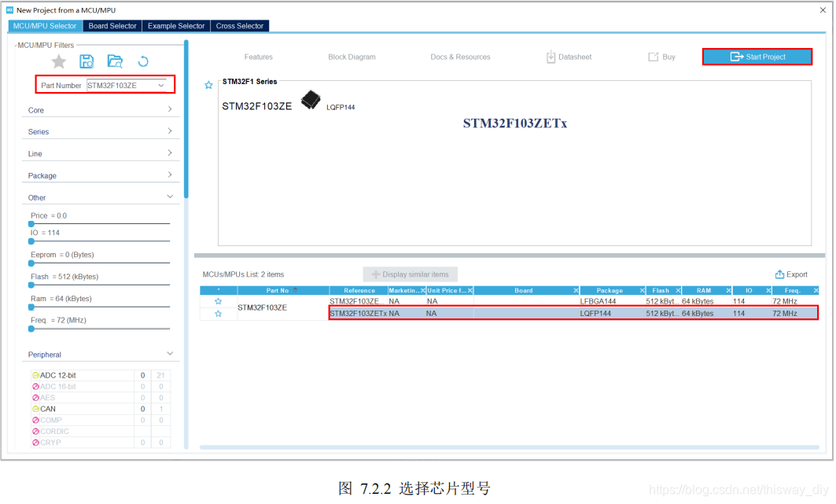This screenshot has height=504, width=836.
Task: Click the filters panel vertical scrollbar
Action: point(186,120)
